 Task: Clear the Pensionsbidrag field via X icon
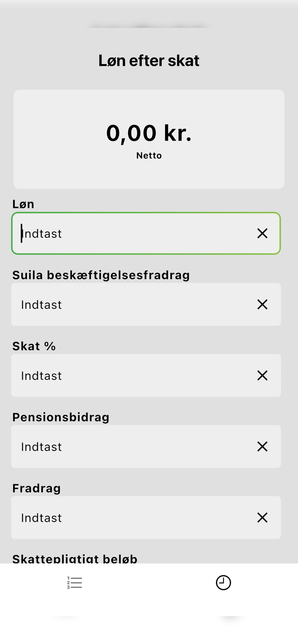tap(262, 446)
